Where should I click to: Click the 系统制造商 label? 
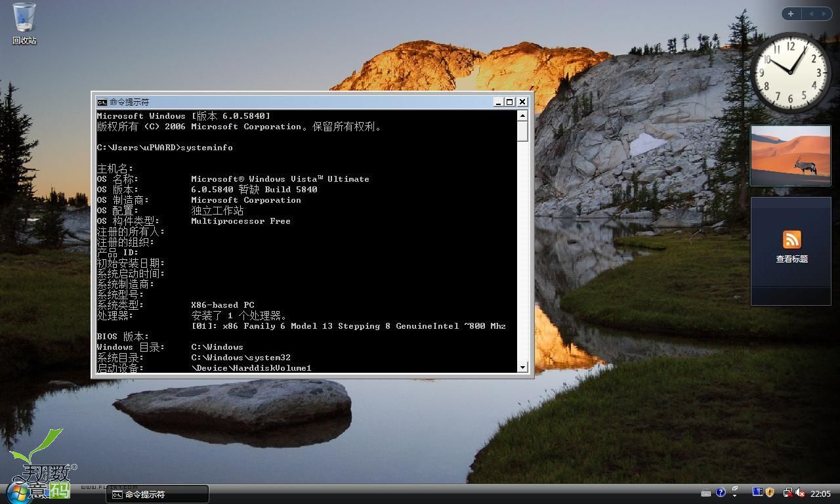coord(126,284)
